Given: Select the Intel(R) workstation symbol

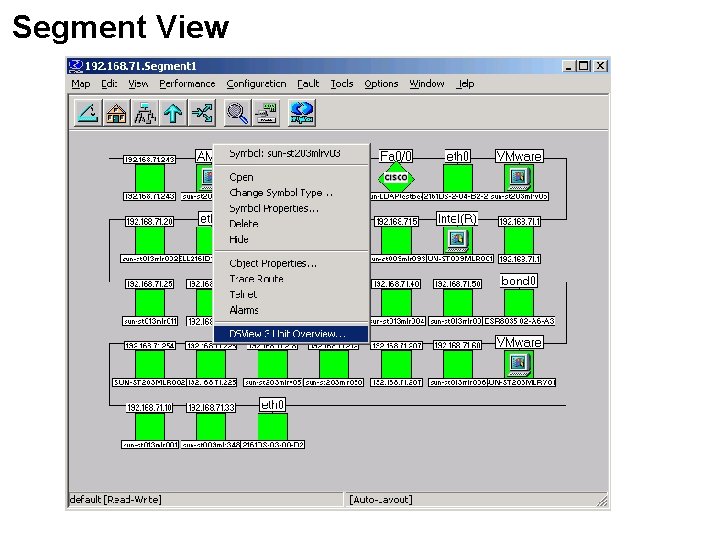Looking at the screenshot, I should (x=458, y=240).
